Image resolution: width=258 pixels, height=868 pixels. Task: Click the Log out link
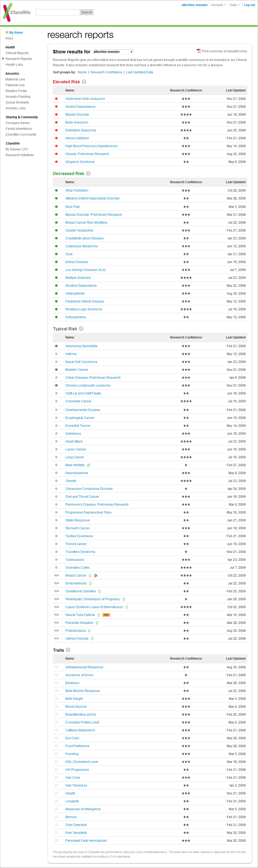pyautogui.click(x=250, y=5)
